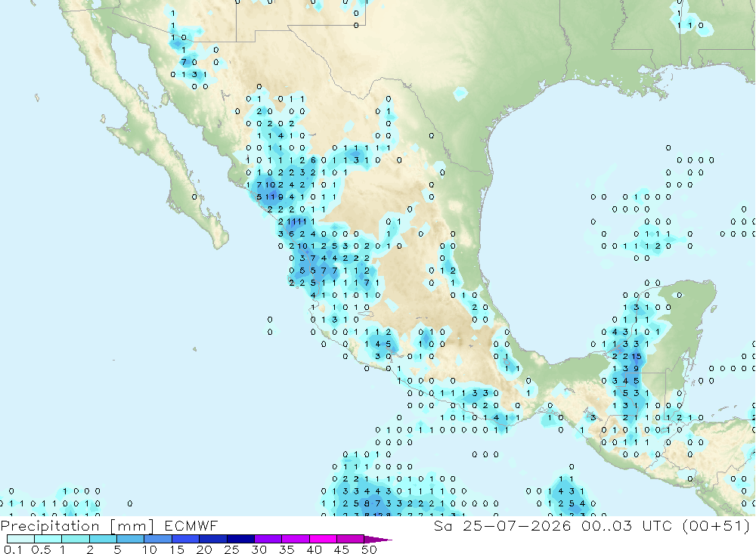
Task: Click the legend swatch between 2 and 5
Action: click(103, 539)
